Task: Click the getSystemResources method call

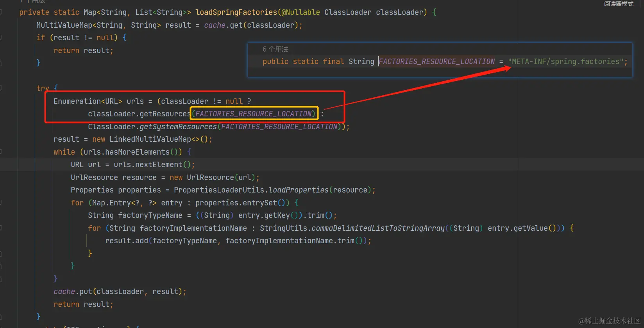Action: pos(178,127)
